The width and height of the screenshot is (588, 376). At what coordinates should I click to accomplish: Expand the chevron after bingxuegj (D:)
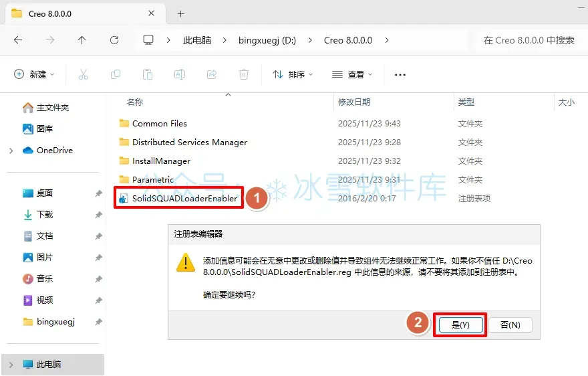click(310, 40)
